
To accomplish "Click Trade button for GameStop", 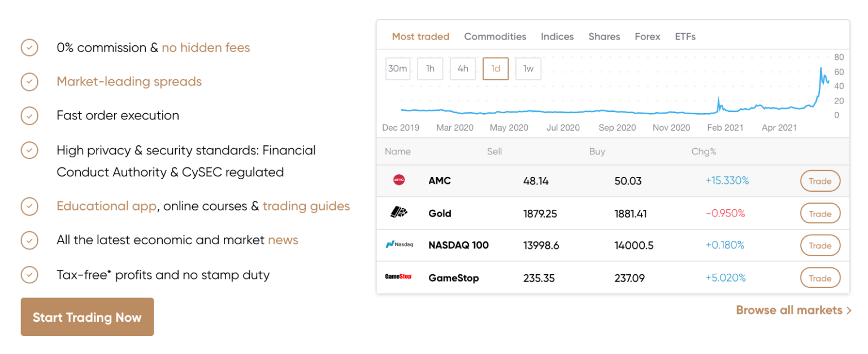I will pos(820,278).
